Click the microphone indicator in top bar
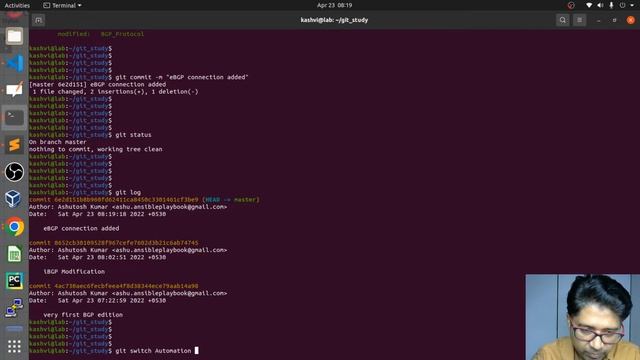Viewport: 640px width, 360px height. tap(611, 5)
